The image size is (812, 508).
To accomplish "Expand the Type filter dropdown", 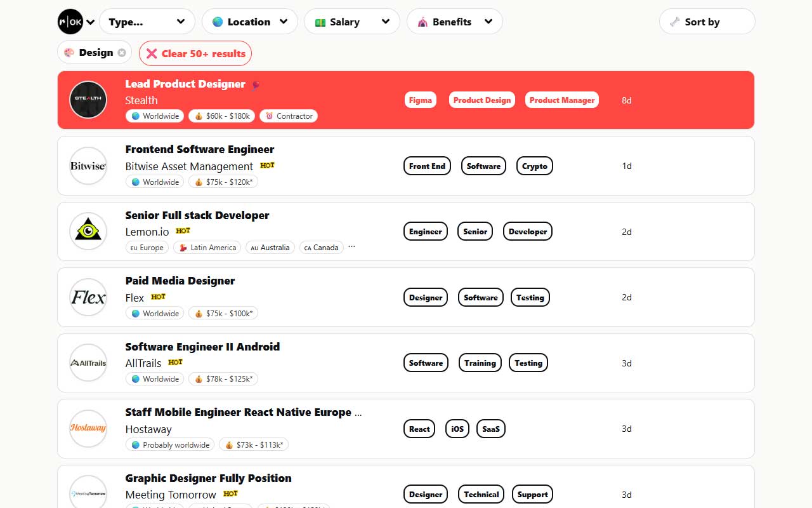I will 147,22.
